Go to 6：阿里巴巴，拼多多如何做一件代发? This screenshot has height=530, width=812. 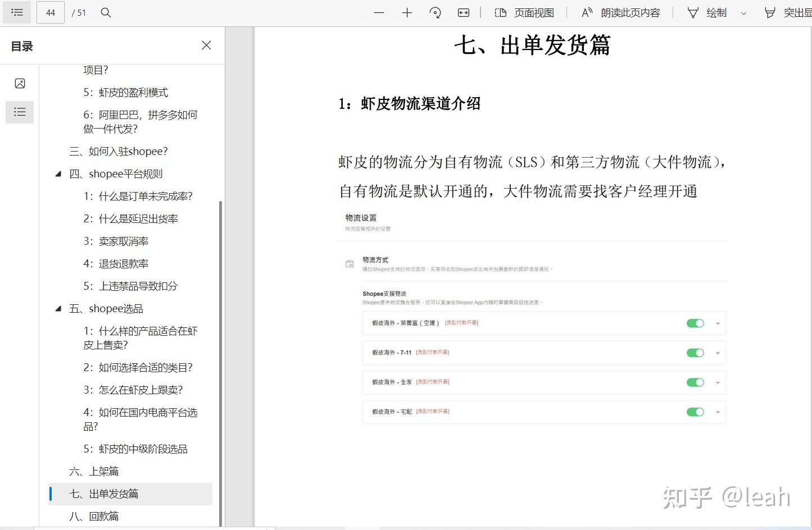tap(140, 121)
